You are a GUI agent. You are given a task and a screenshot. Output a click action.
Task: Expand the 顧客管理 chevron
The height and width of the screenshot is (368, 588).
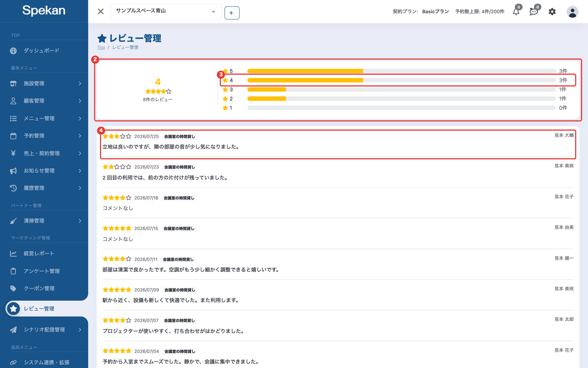coord(80,101)
